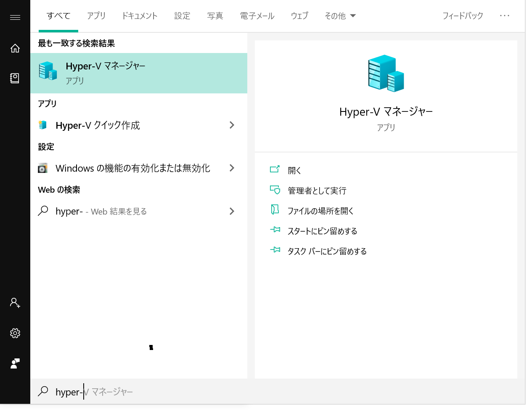Open the notebook icon in the sidebar
This screenshot has width=532, height=411.
pos(15,78)
